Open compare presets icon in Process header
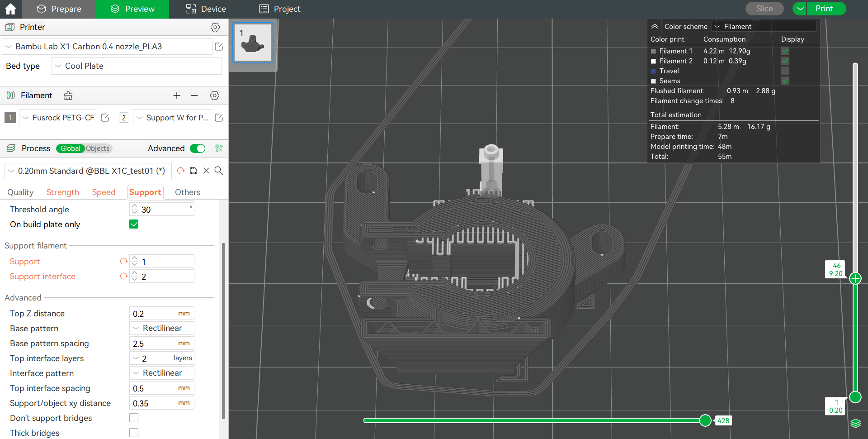 point(219,148)
